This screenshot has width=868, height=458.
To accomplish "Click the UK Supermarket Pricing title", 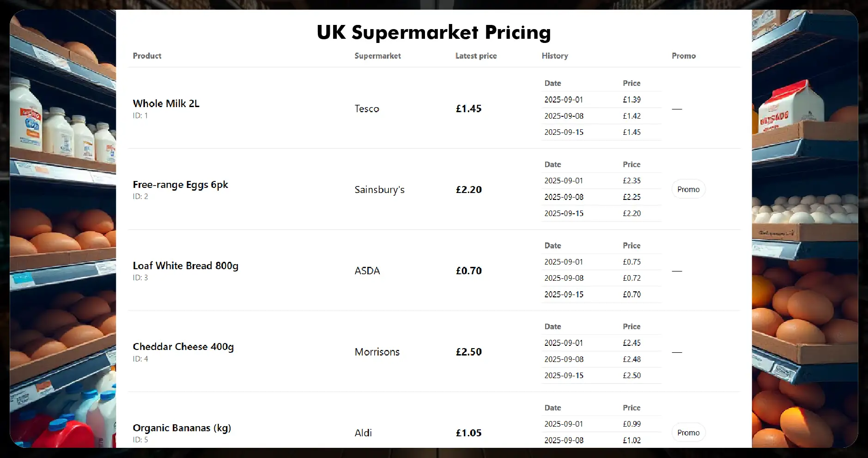I will tap(433, 32).
